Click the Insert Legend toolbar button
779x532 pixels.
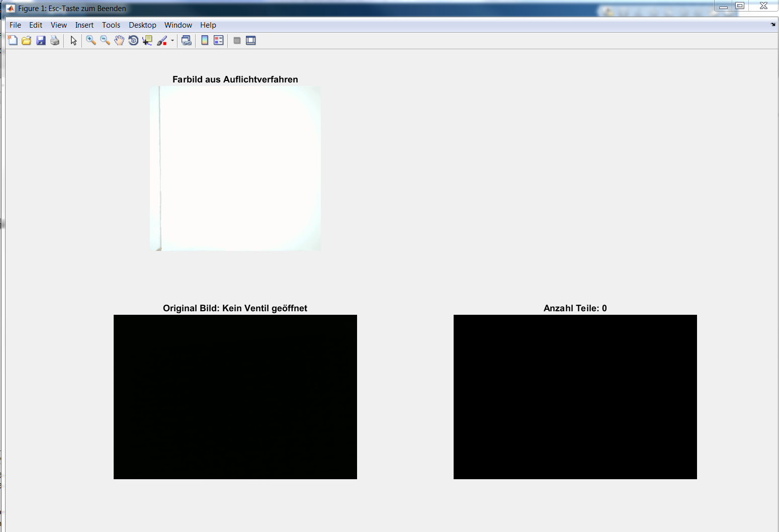[219, 41]
